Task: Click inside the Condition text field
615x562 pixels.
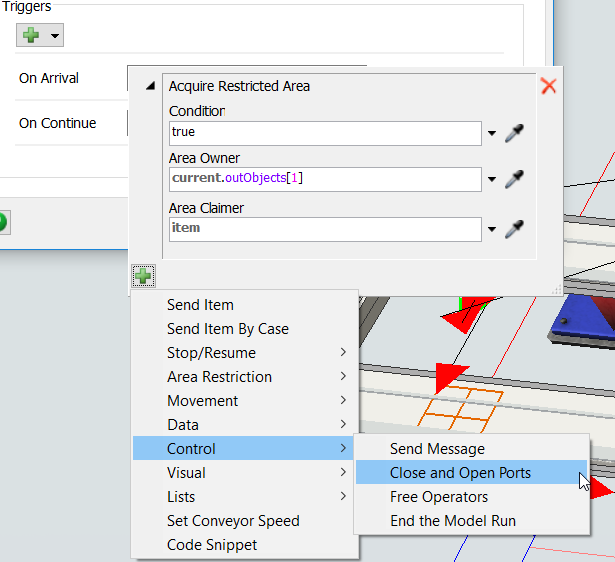Action: [x=325, y=132]
